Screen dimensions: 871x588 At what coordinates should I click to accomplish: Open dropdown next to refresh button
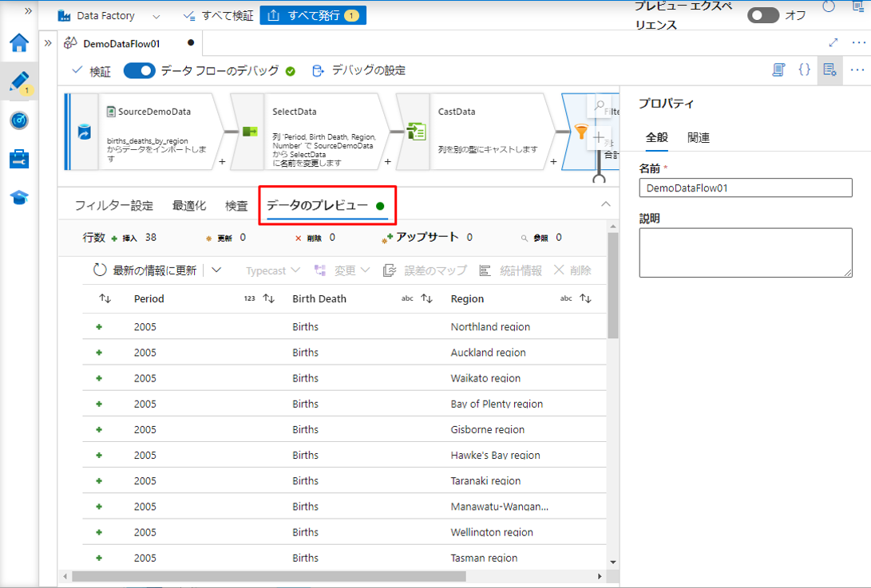pos(216,270)
